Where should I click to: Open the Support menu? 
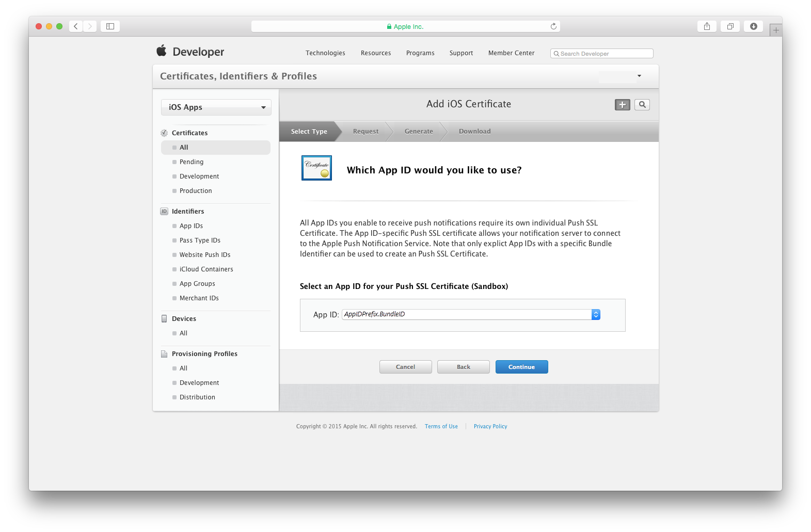(x=461, y=53)
